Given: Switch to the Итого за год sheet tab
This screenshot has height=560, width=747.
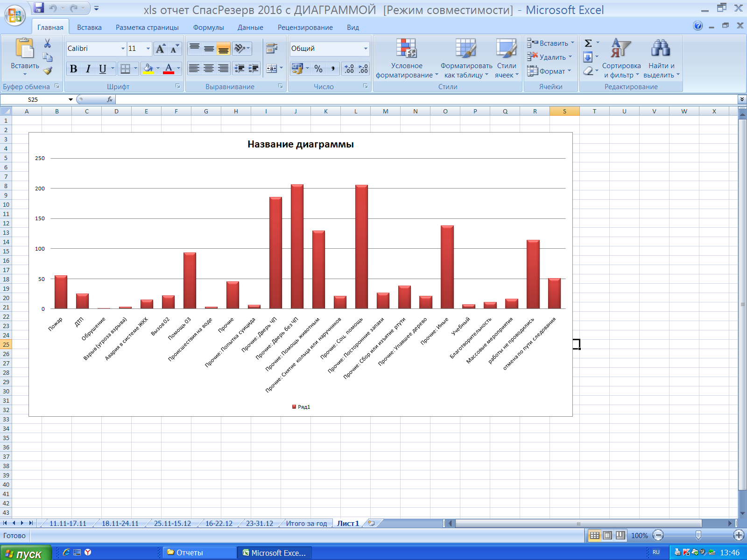Looking at the screenshot, I should (306, 523).
